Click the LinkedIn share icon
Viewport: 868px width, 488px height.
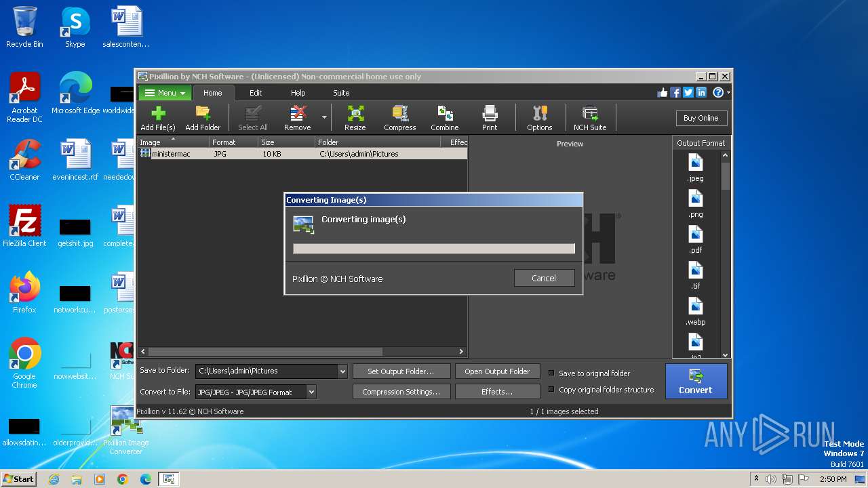tap(701, 93)
